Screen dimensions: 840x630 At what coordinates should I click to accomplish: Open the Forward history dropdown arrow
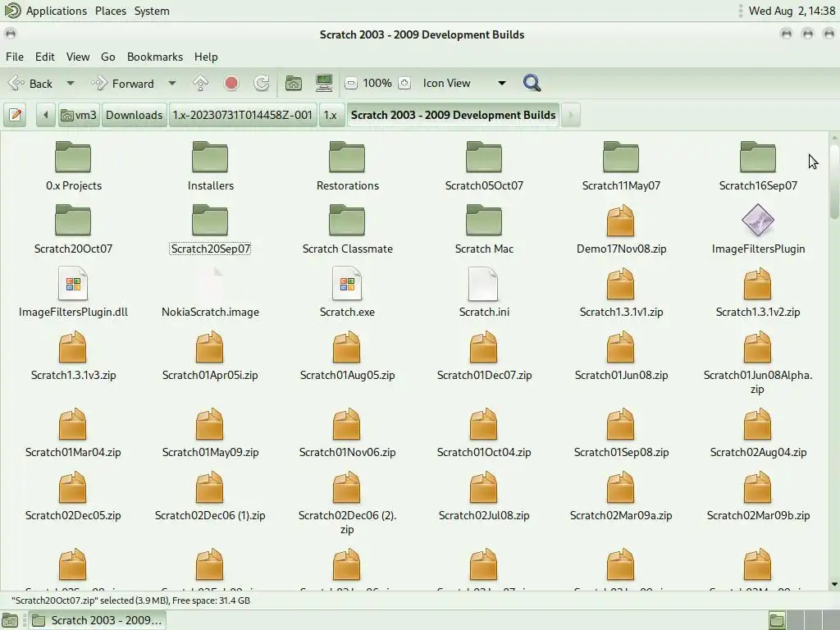click(x=172, y=83)
